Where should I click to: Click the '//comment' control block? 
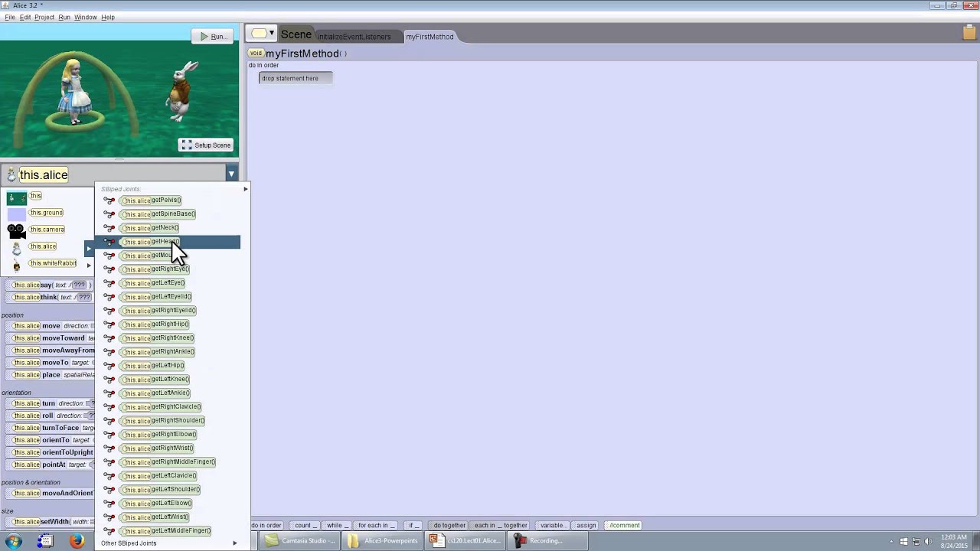624,526
